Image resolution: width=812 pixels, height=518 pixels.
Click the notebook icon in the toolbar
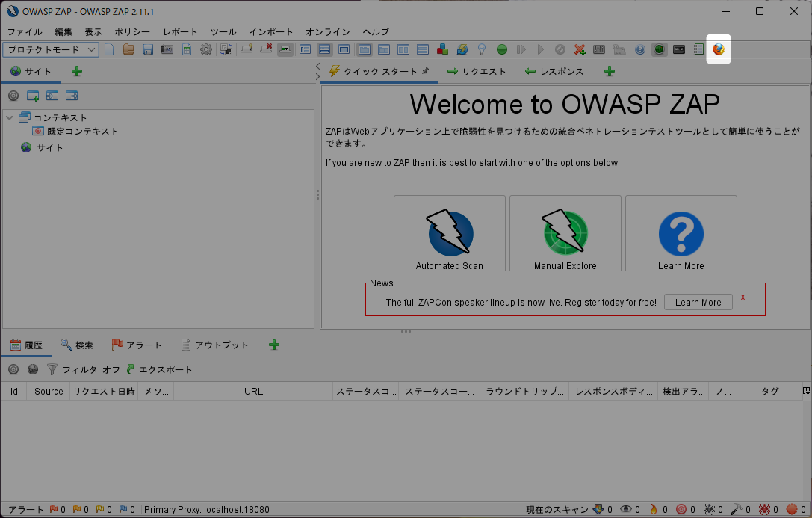click(x=698, y=49)
